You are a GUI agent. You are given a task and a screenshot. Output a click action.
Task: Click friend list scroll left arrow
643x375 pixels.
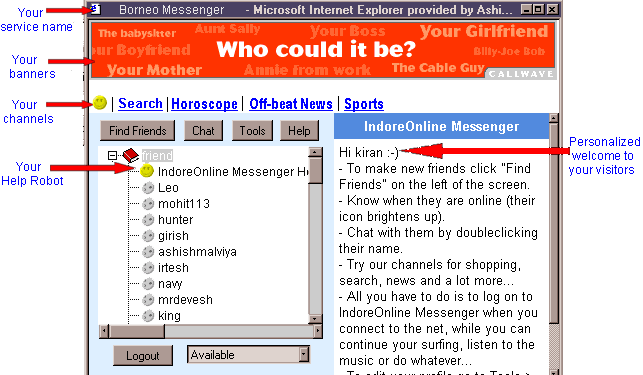(x=104, y=331)
